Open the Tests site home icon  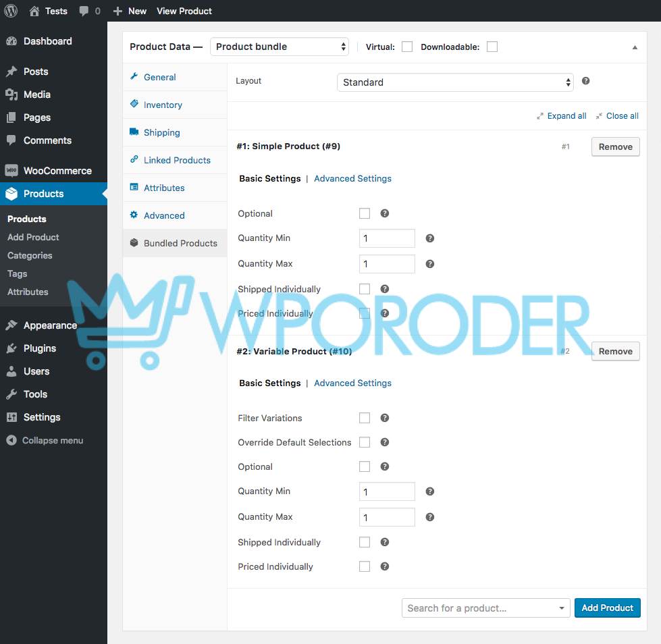(x=34, y=11)
